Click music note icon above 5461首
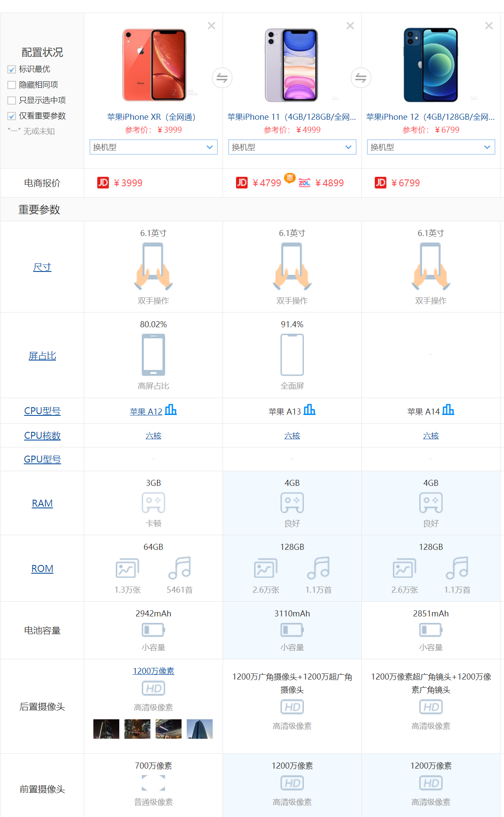This screenshot has width=504, height=817. (x=180, y=568)
